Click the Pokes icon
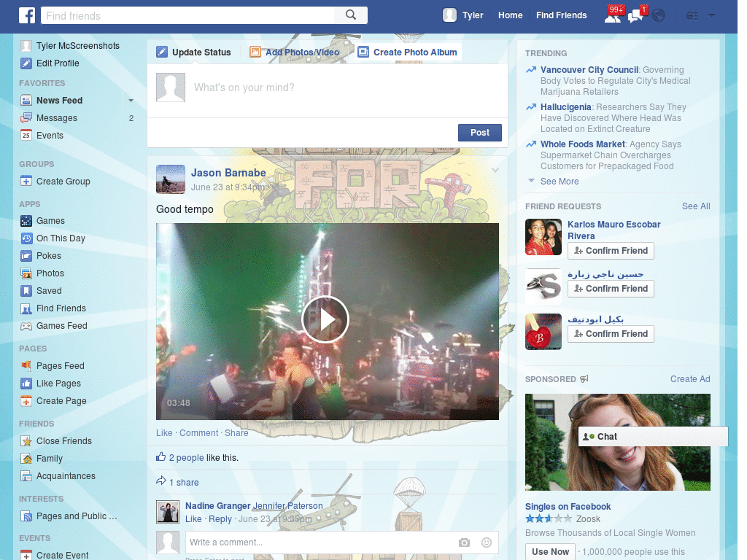747x560 pixels. tap(26, 256)
